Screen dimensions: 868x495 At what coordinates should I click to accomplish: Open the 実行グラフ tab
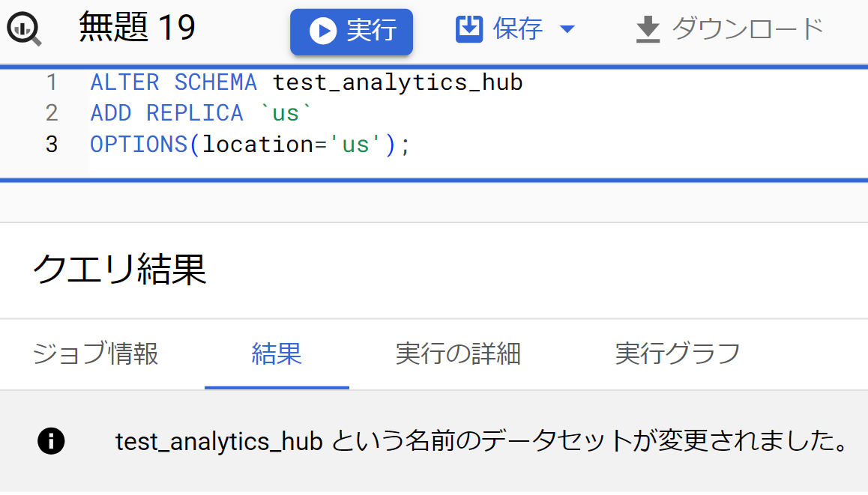click(x=678, y=353)
